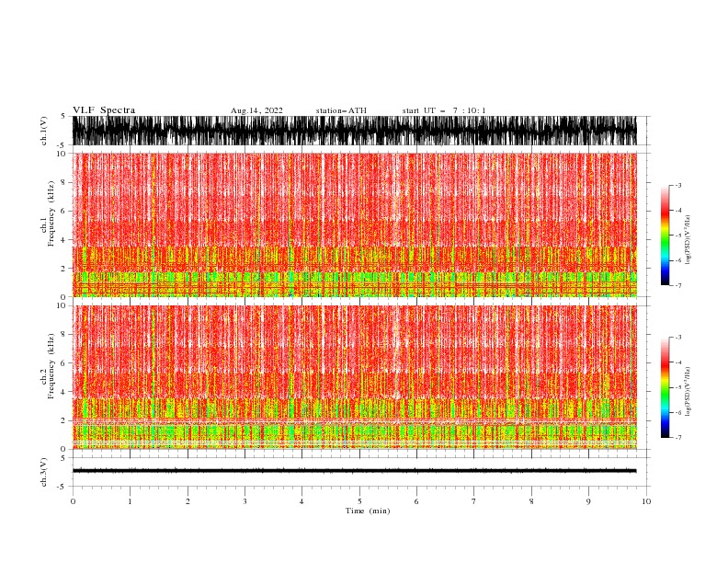
Task: Click the time axis tick label '5'
Action: (359, 501)
